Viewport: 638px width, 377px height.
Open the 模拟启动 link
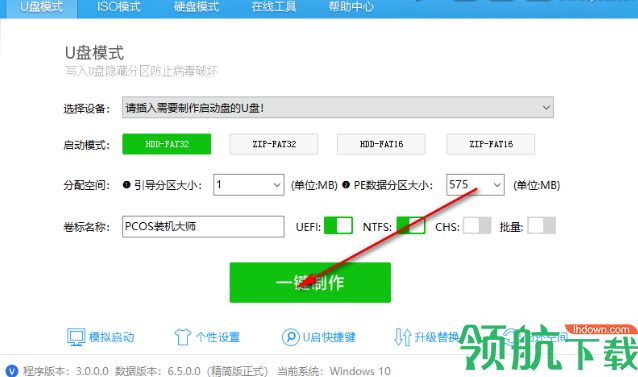click(x=111, y=337)
